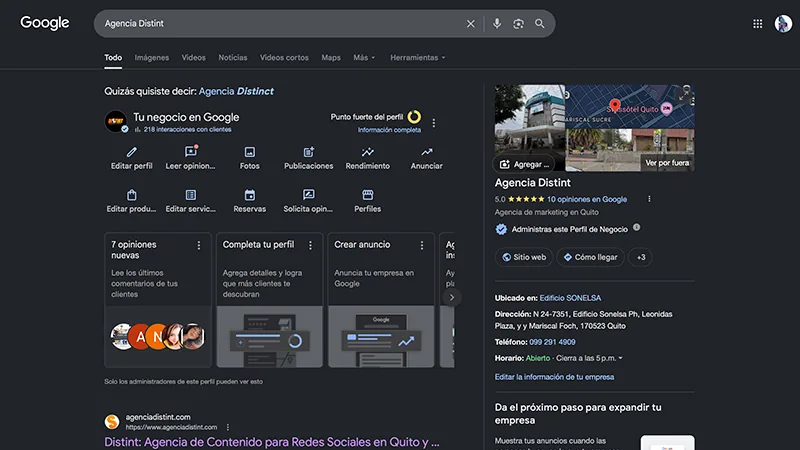Expand the Herramientas dropdown
Viewport: 800px width, 450px height.
point(418,58)
